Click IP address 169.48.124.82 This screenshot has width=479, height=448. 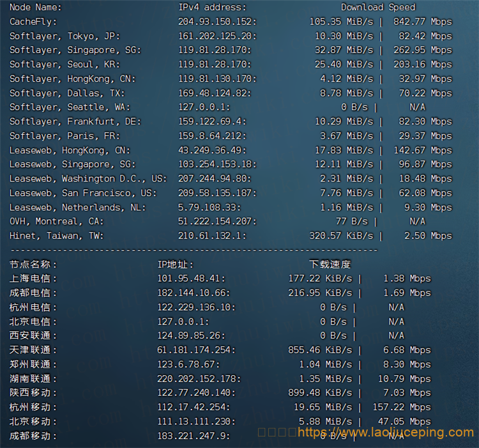pos(215,93)
